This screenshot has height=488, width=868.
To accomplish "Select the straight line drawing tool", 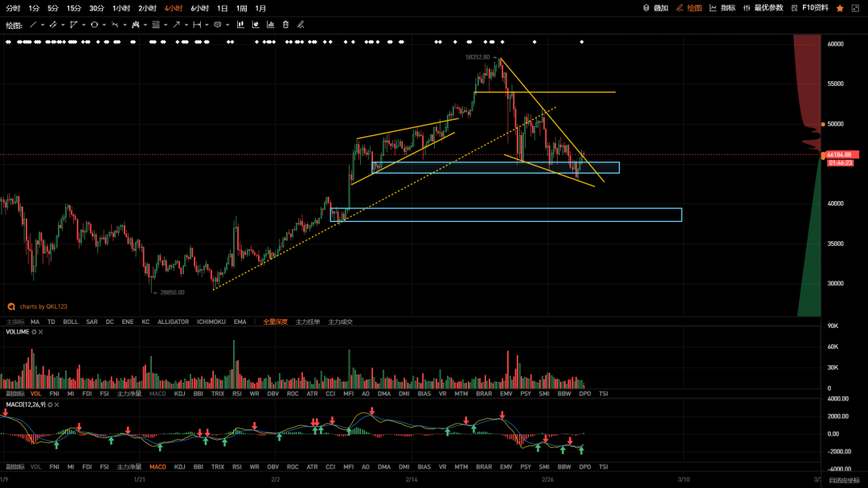I will click(33, 25).
